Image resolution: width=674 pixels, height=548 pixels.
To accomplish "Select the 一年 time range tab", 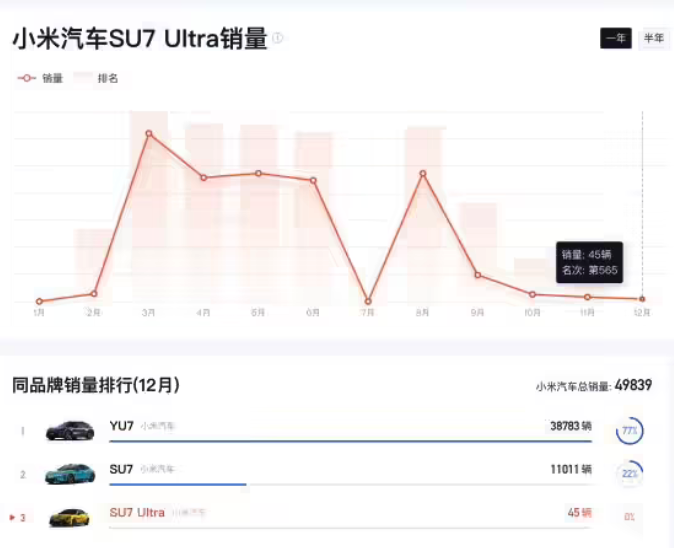I will tap(616, 38).
